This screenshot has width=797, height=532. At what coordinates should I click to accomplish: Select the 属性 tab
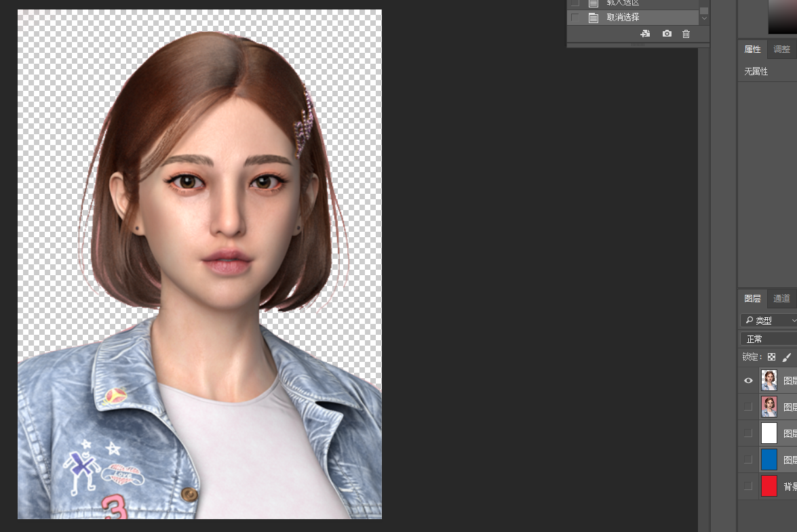point(752,49)
